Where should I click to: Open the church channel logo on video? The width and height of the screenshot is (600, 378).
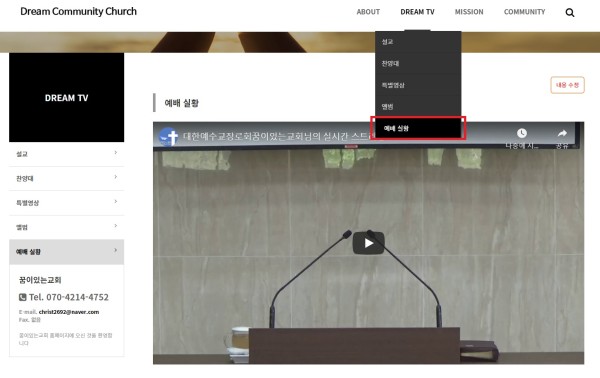[168, 137]
